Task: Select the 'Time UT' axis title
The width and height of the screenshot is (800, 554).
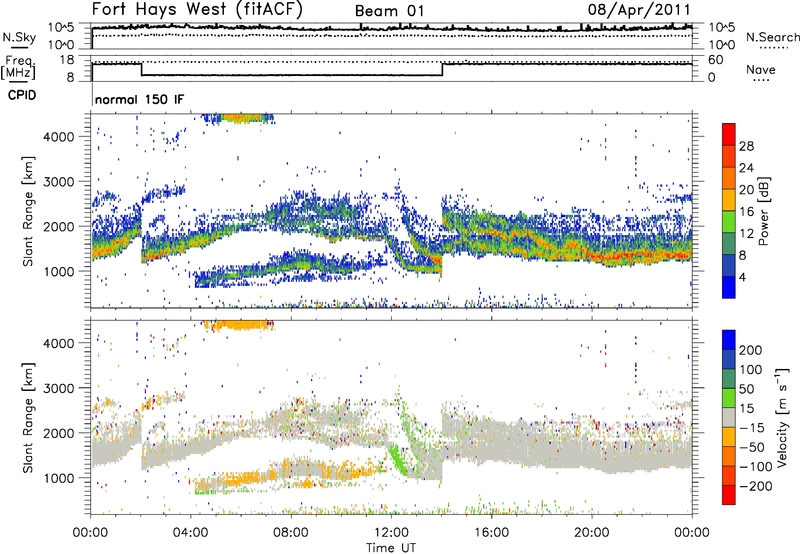Action: coord(391,548)
